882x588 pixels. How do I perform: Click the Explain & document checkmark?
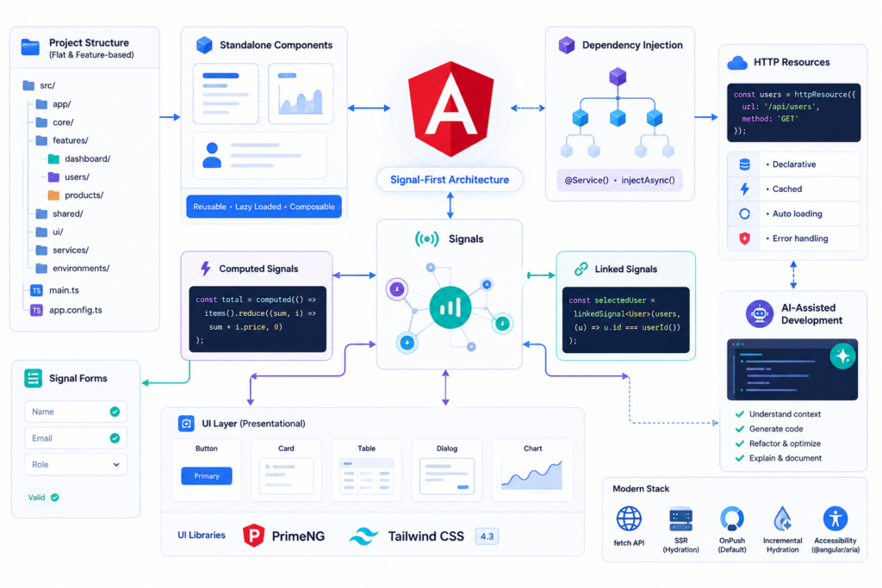tap(740, 458)
